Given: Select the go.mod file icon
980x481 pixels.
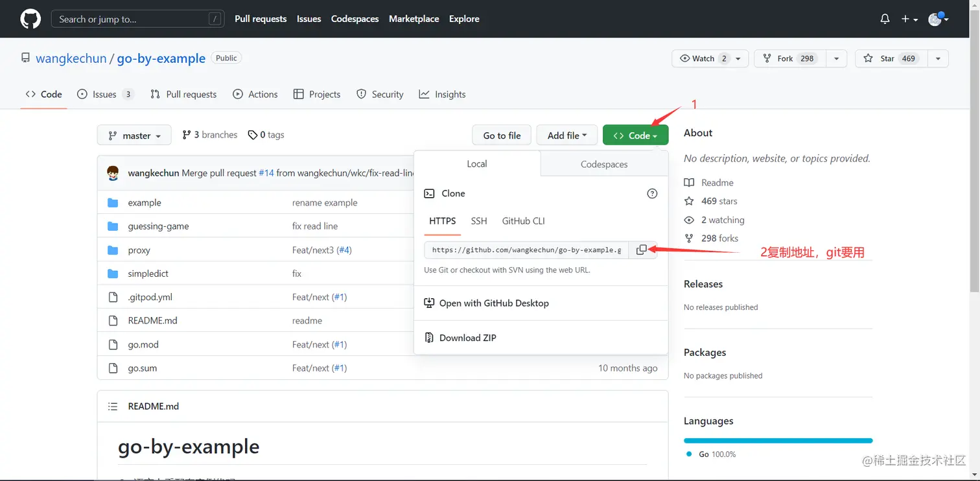Looking at the screenshot, I should [x=113, y=344].
